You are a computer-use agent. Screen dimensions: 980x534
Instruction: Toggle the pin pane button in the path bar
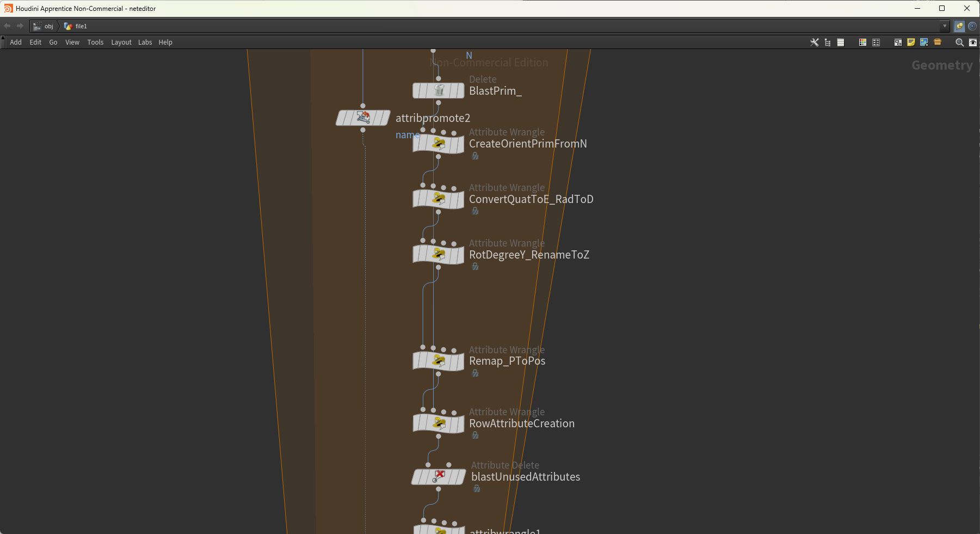tap(959, 26)
